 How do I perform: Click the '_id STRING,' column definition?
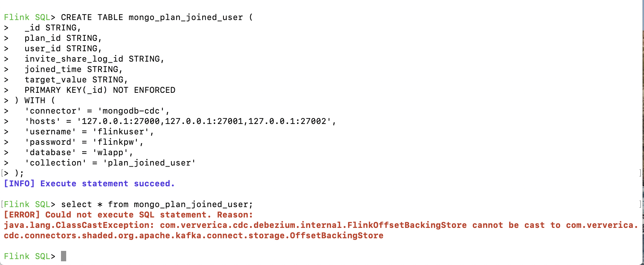tap(53, 28)
